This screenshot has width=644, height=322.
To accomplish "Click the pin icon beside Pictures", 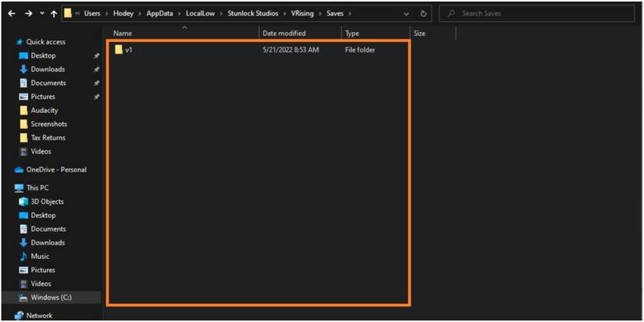I will (96, 97).
